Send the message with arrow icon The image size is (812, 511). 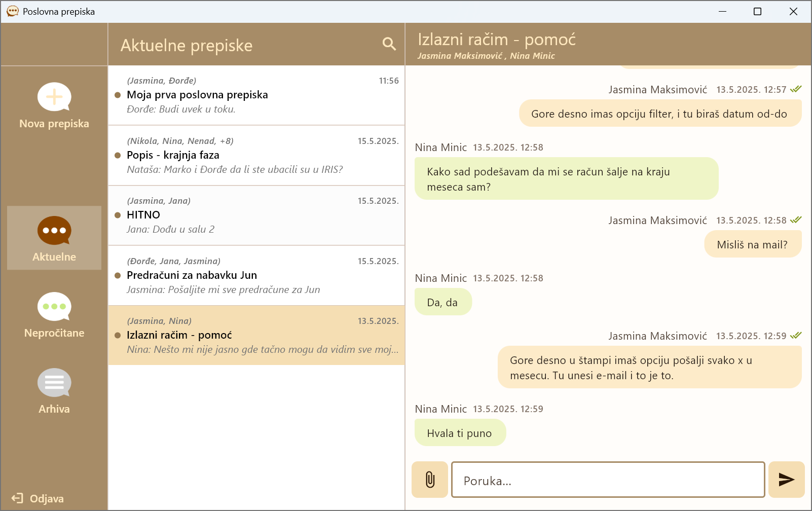click(x=786, y=480)
